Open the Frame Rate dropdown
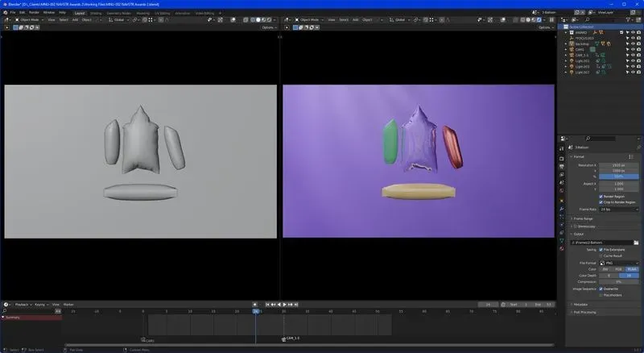This screenshot has width=644, height=353. [x=617, y=209]
